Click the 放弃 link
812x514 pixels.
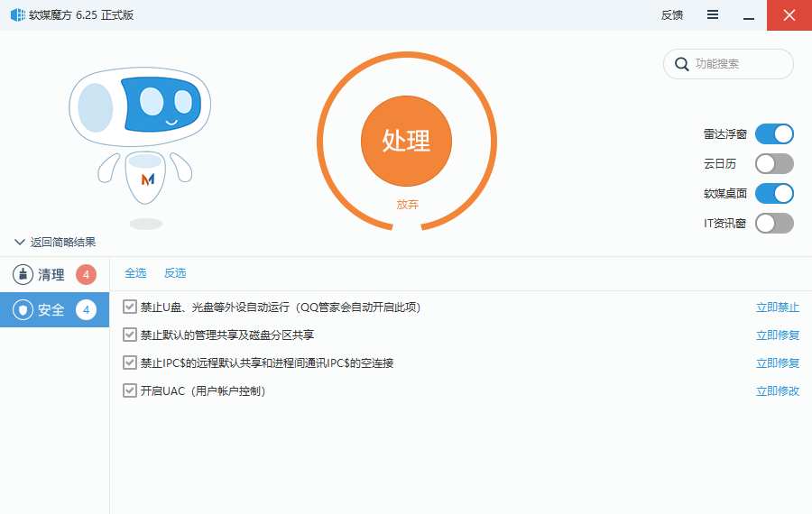point(408,205)
